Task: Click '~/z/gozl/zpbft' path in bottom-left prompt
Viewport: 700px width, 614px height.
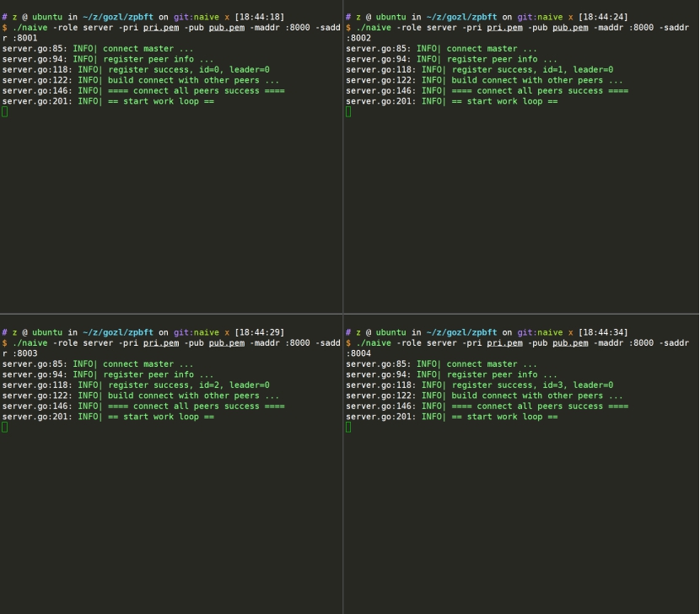Action: pyautogui.click(x=118, y=332)
